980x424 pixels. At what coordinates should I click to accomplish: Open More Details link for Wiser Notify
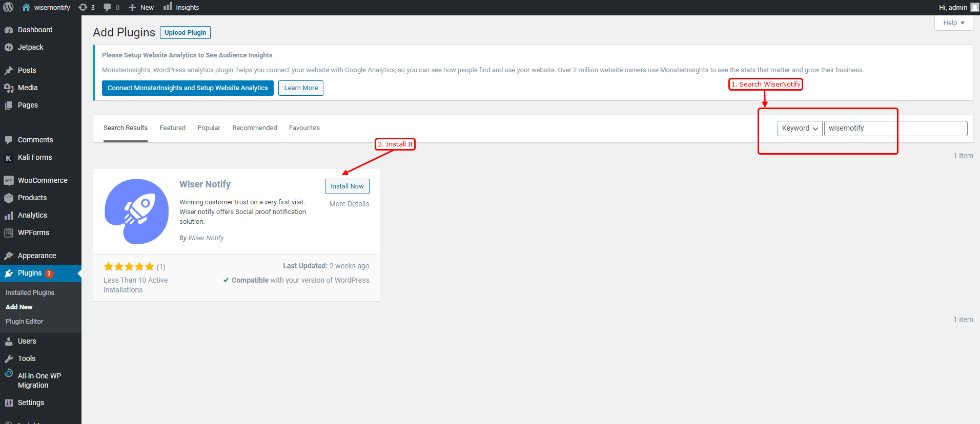[349, 204]
